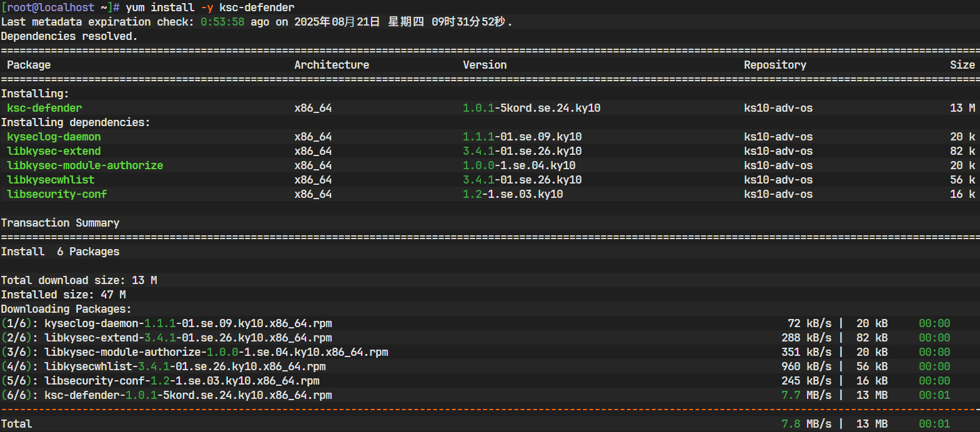Click '72 kB/s' download speed
Screen dimensions: 980x432
pyautogui.click(x=809, y=323)
